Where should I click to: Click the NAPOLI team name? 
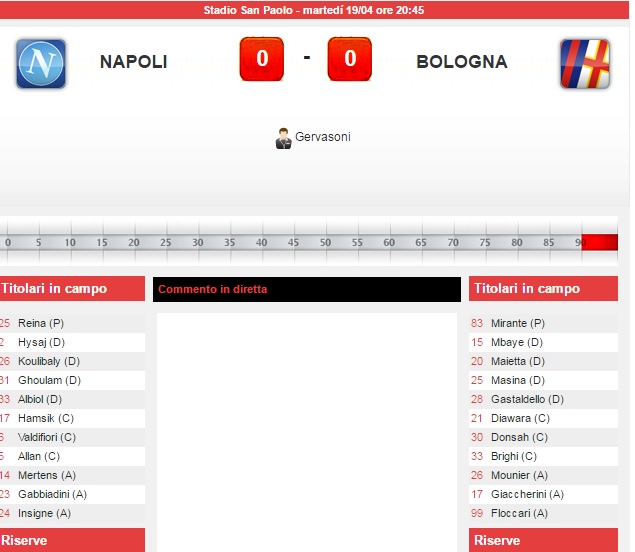(x=133, y=62)
